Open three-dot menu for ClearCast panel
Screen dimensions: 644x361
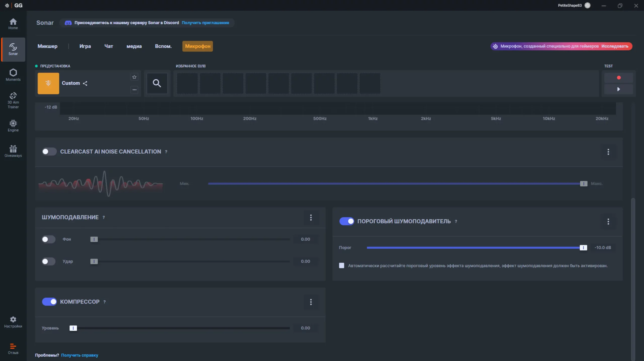click(x=608, y=152)
